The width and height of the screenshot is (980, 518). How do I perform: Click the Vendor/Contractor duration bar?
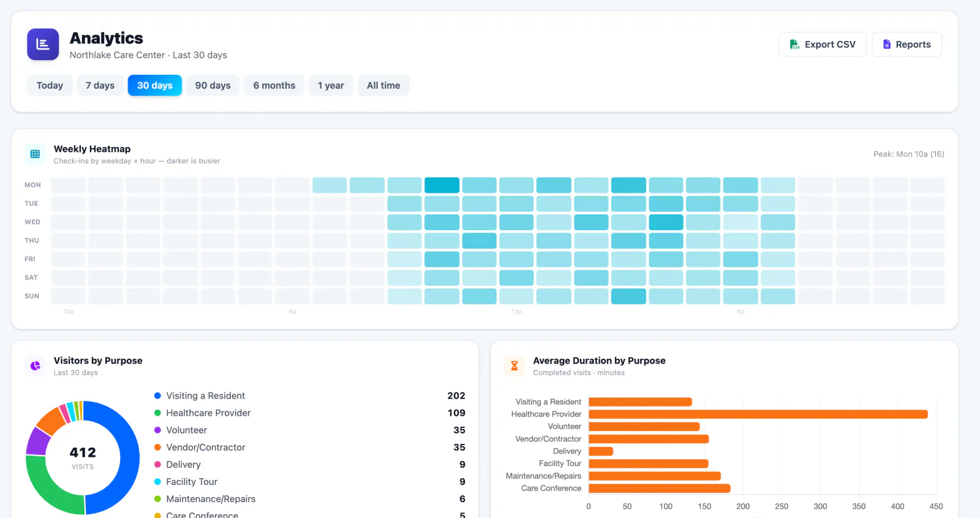649,439
